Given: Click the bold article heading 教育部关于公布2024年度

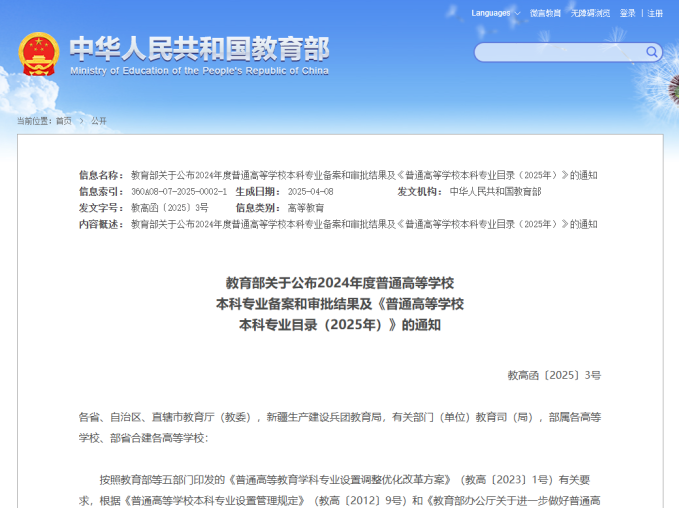Looking at the screenshot, I should (x=340, y=304).
